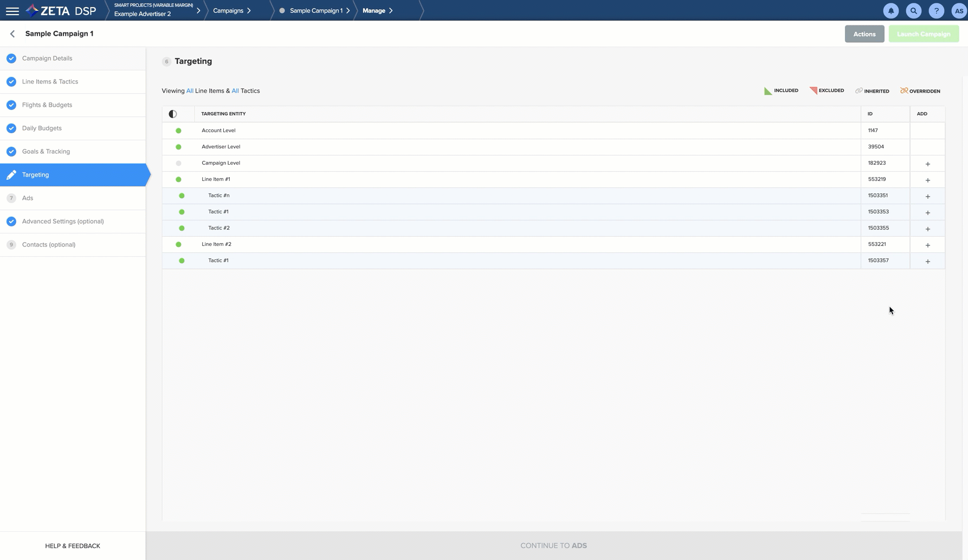Viewport: 968px width, 560px height.
Task: Open the Flights & Budgets step
Action: (47, 105)
